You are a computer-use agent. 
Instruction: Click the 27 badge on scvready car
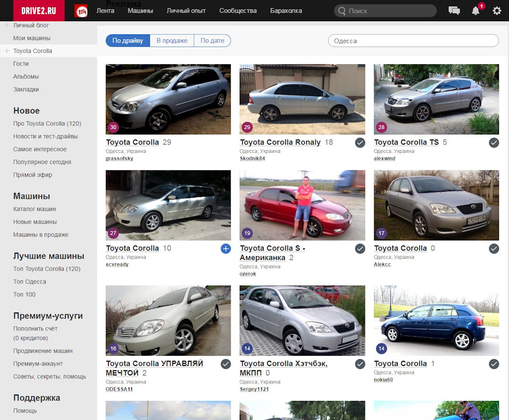tap(113, 233)
